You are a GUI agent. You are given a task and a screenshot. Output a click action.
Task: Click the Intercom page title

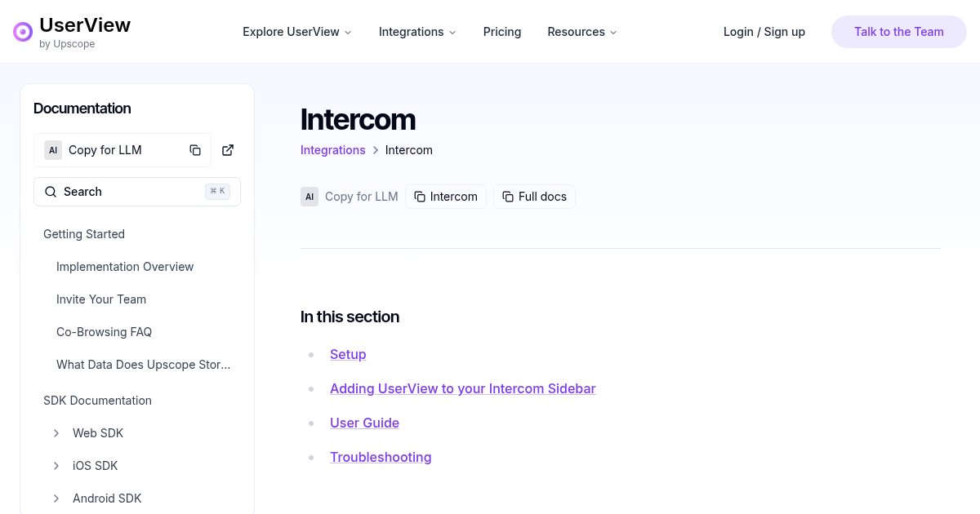[358, 119]
